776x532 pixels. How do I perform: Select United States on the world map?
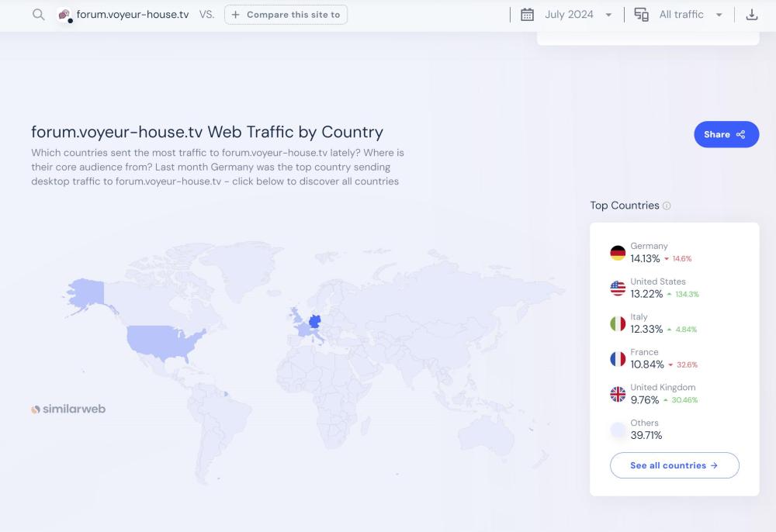pos(163,338)
